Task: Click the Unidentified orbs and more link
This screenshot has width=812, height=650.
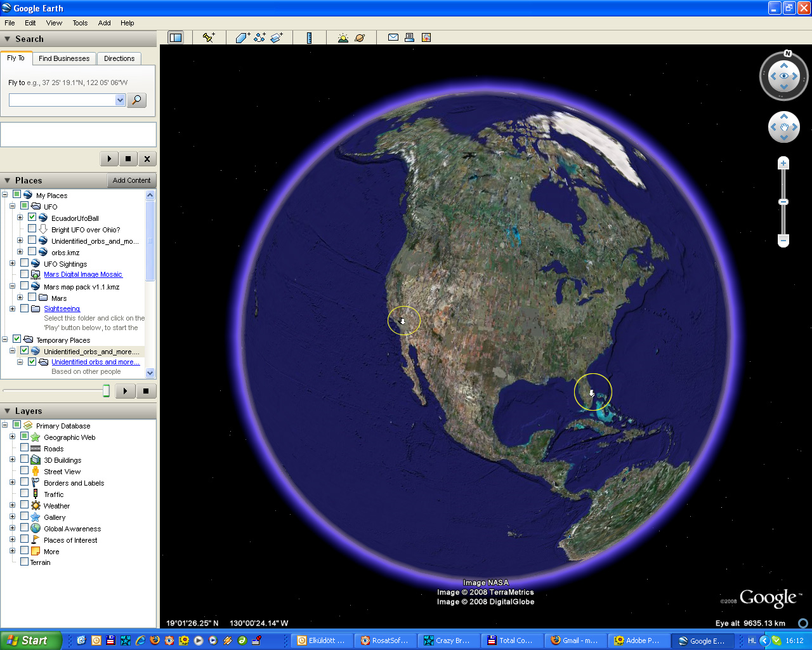Action: click(x=95, y=362)
